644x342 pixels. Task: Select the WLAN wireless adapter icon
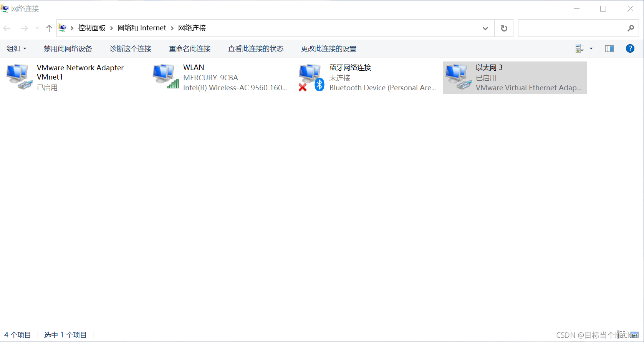point(166,76)
